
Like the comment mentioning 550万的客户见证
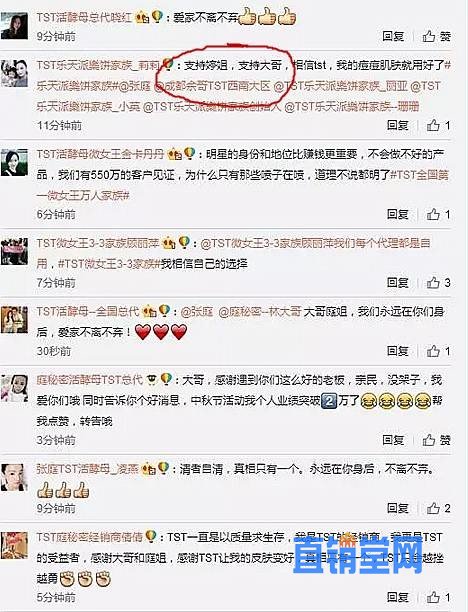tap(438, 214)
